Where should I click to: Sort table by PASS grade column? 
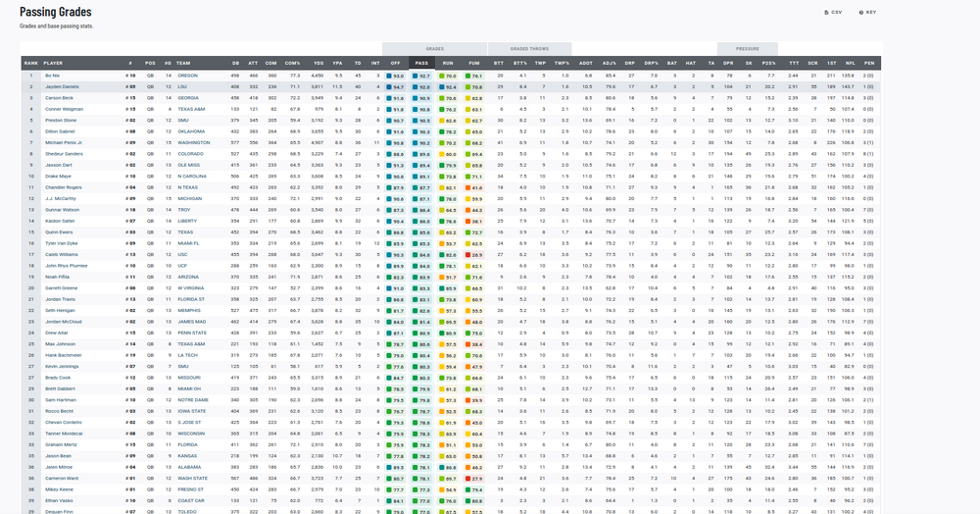click(421, 63)
